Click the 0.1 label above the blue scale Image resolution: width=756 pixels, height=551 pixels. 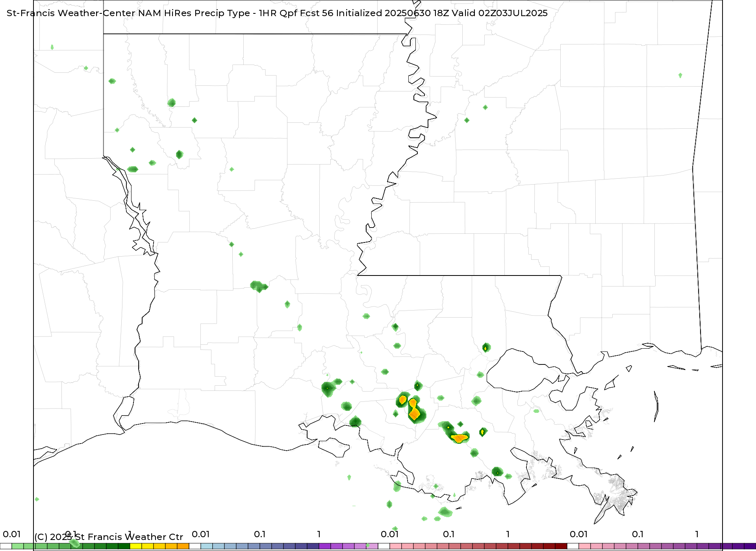259,534
